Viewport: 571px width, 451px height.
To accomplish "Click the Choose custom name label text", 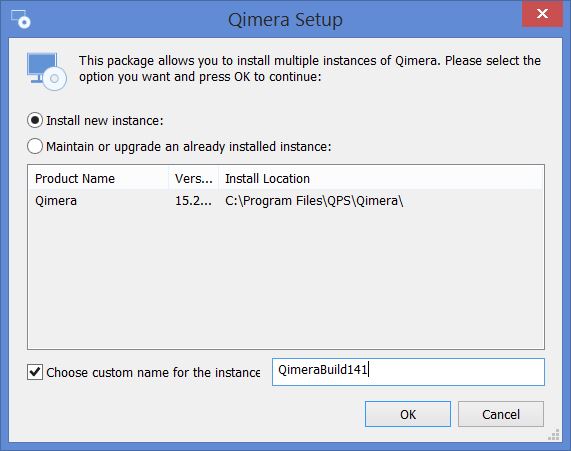I will tap(153, 372).
